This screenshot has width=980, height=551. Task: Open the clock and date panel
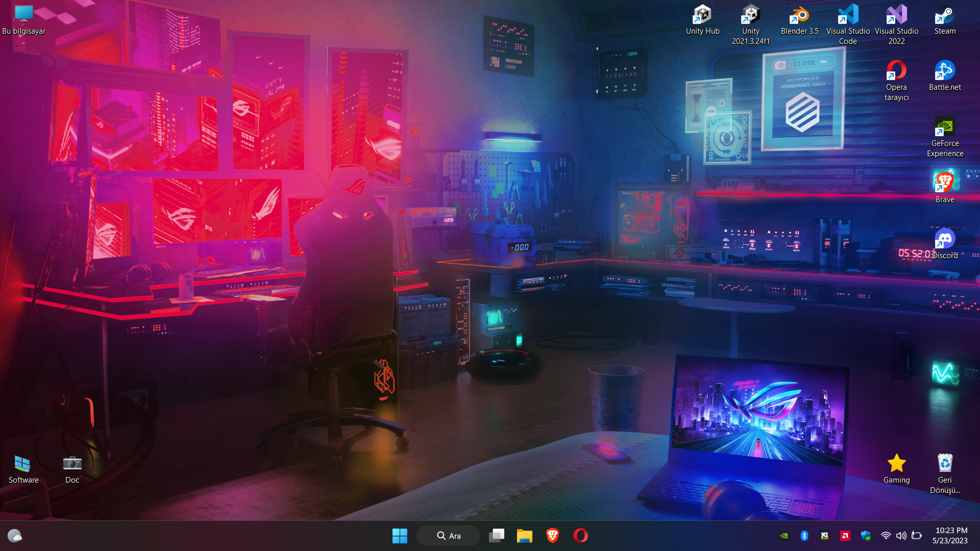point(950,536)
